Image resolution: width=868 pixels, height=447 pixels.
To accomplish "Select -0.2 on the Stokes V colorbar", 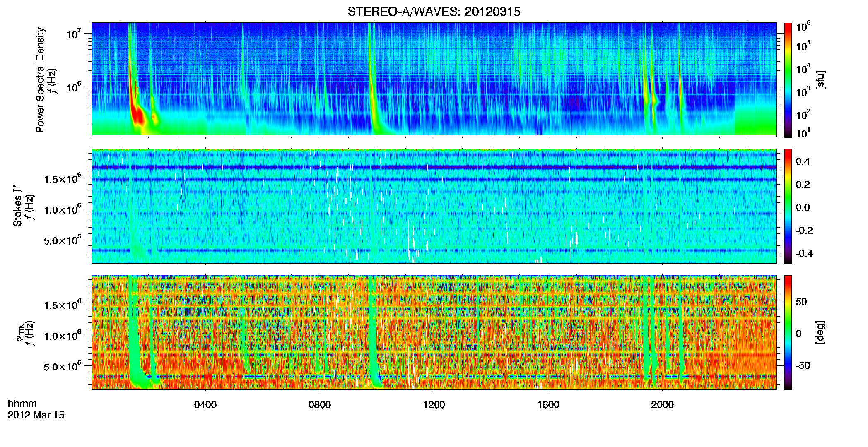I will pos(804,230).
